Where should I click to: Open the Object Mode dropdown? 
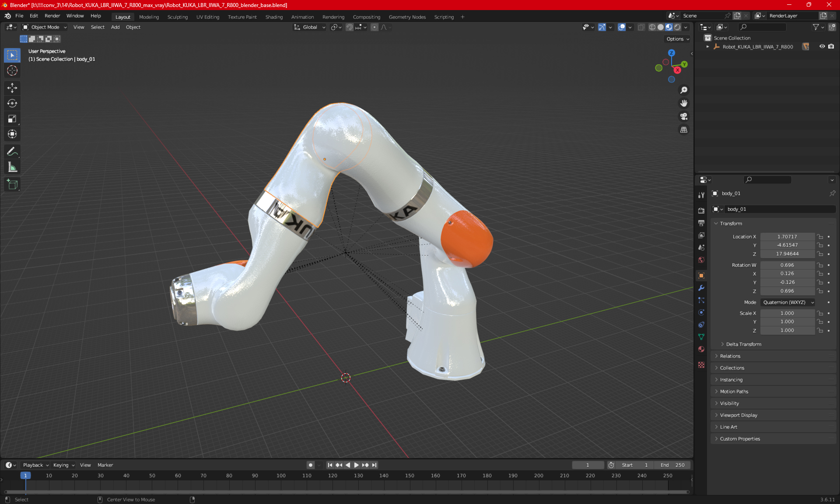(x=45, y=27)
